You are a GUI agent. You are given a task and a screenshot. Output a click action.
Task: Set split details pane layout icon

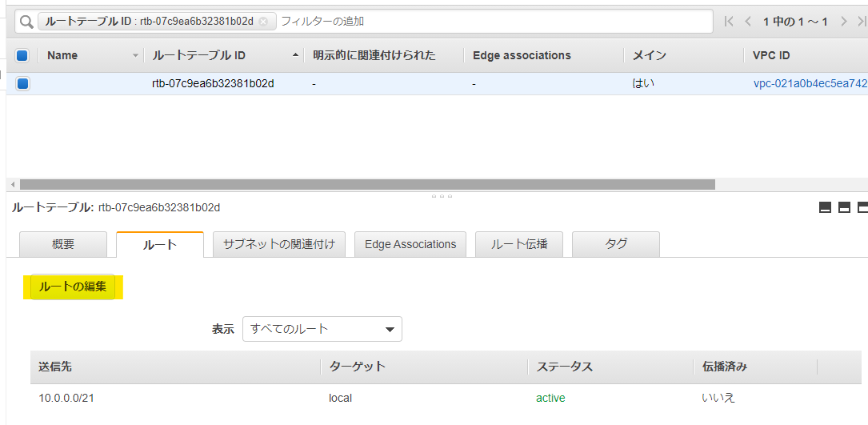pos(844,207)
